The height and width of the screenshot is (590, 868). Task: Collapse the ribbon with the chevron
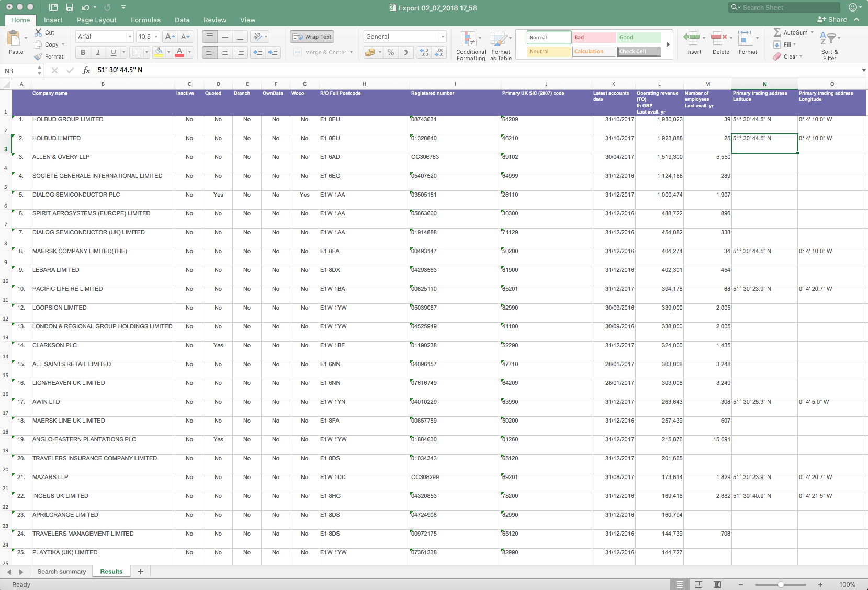coord(856,20)
